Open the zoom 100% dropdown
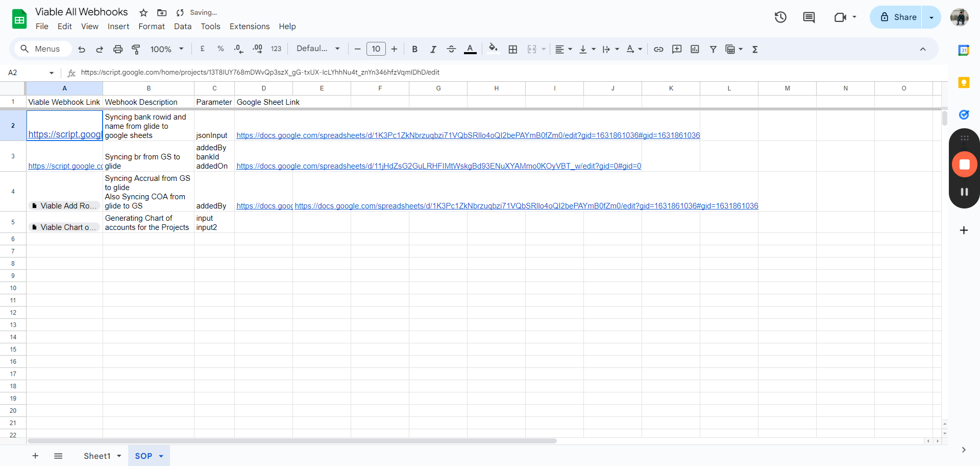 click(x=167, y=49)
